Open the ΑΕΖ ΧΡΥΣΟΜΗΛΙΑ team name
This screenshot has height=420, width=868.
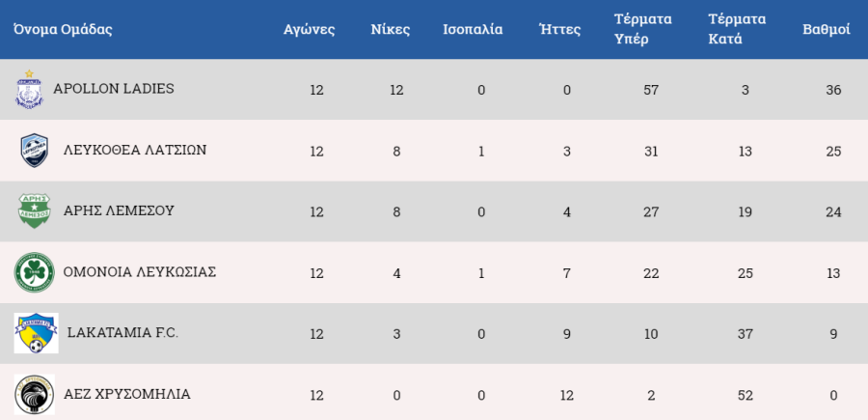[126, 395]
